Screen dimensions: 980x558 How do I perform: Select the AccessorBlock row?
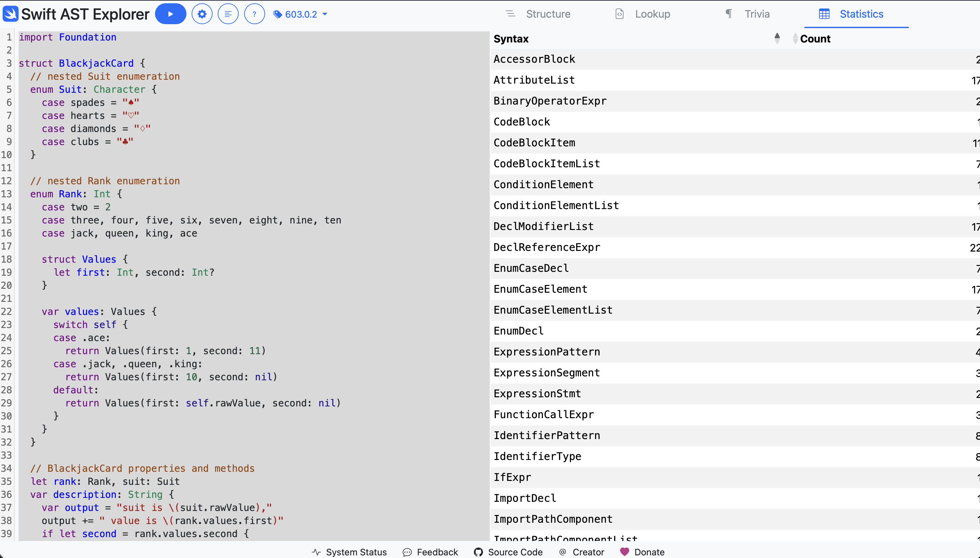click(x=735, y=59)
